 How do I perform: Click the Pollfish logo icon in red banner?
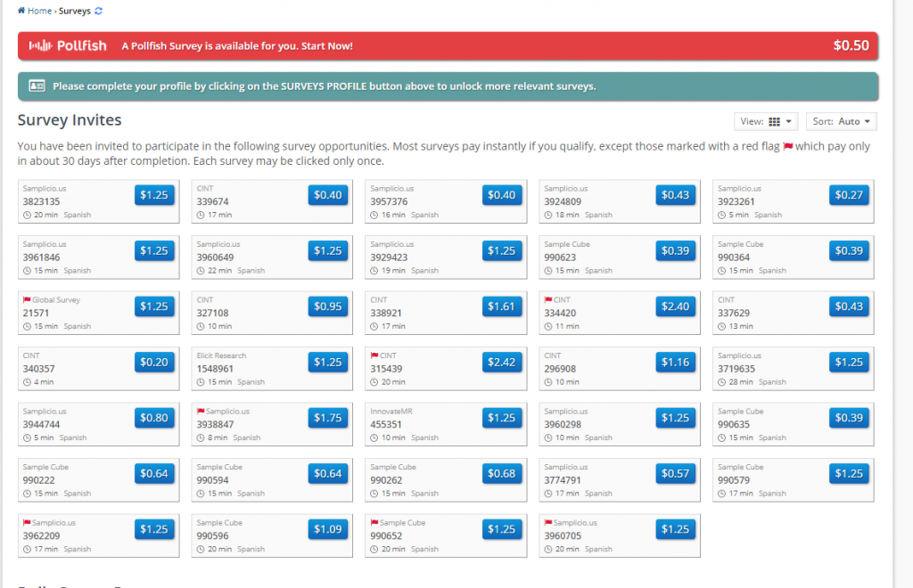coord(41,45)
